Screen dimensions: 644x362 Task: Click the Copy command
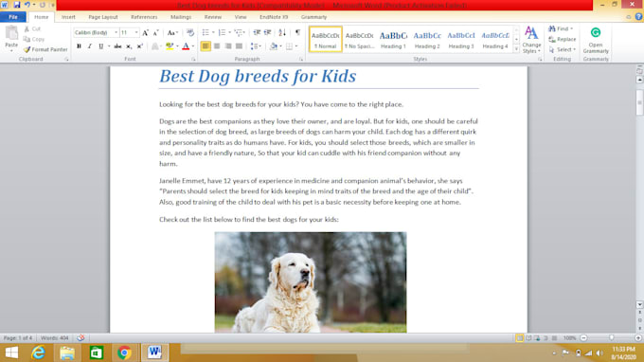(x=34, y=39)
